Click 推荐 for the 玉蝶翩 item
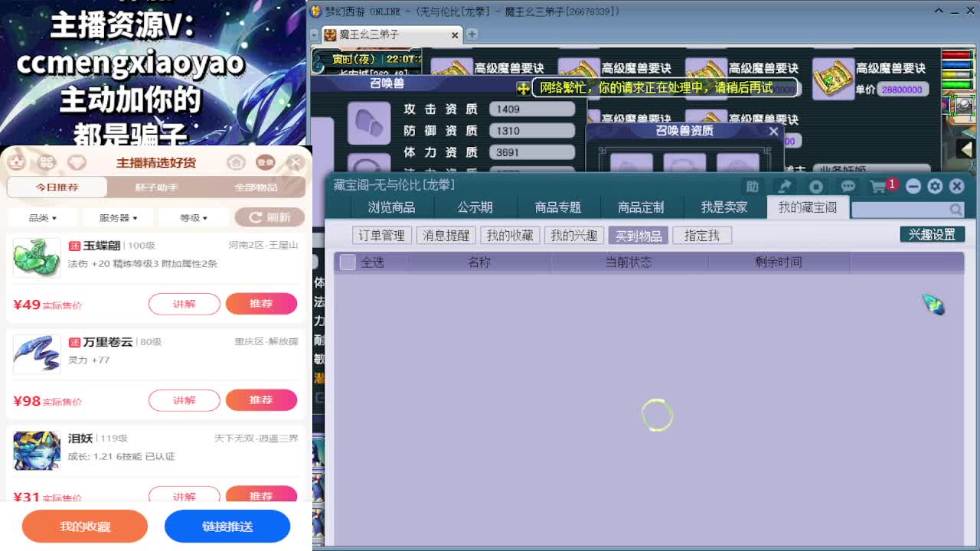The image size is (980, 551). (x=261, y=304)
